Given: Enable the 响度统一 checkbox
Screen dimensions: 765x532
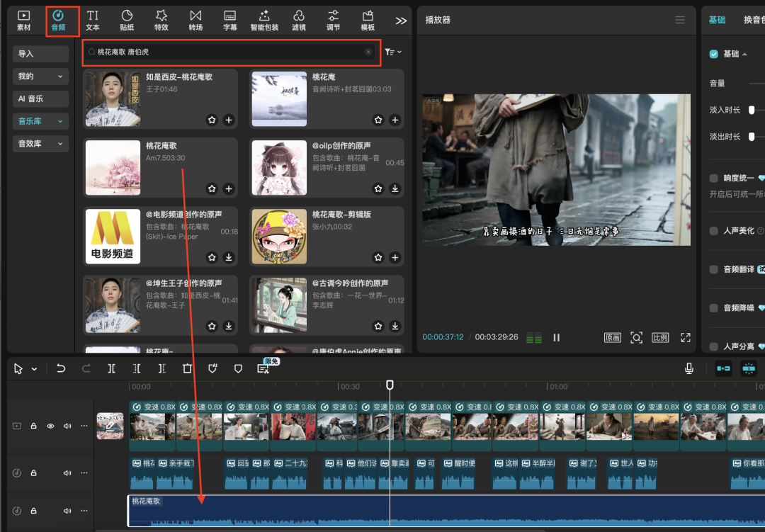Looking at the screenshot, I should pyautogui.click(x=714, y=179).
